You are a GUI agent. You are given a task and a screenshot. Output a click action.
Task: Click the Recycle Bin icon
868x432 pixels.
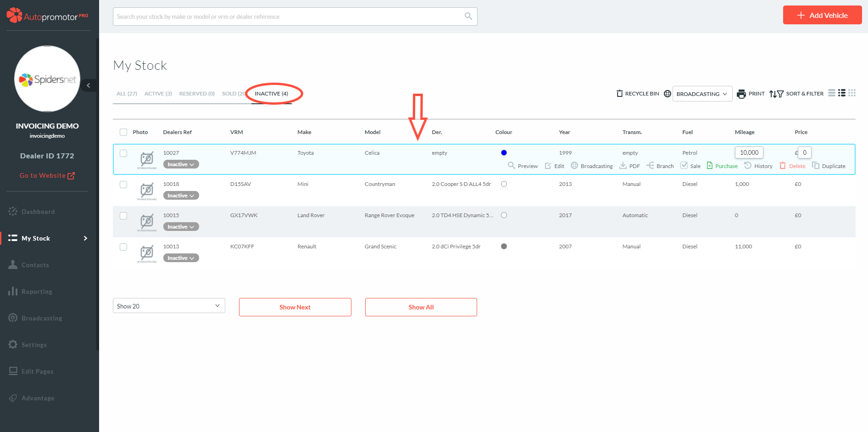tap(619, 94)
